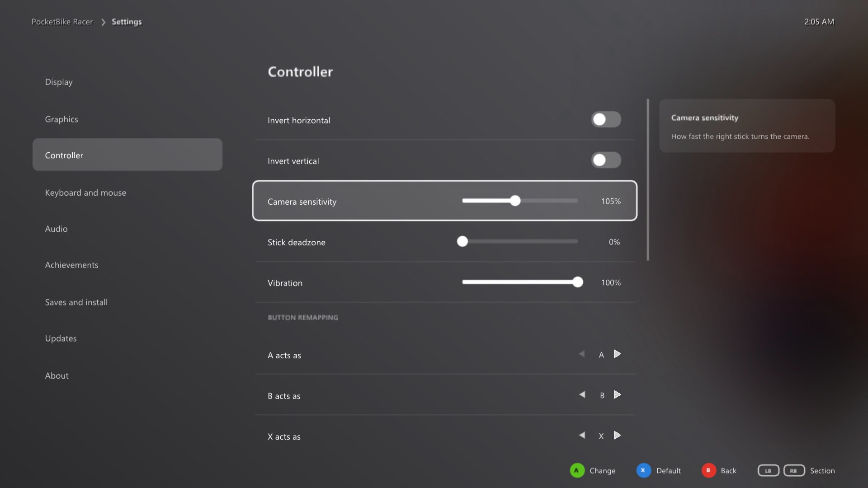
Task: Open the Graphics settings section
Action: tap(127, 119)
